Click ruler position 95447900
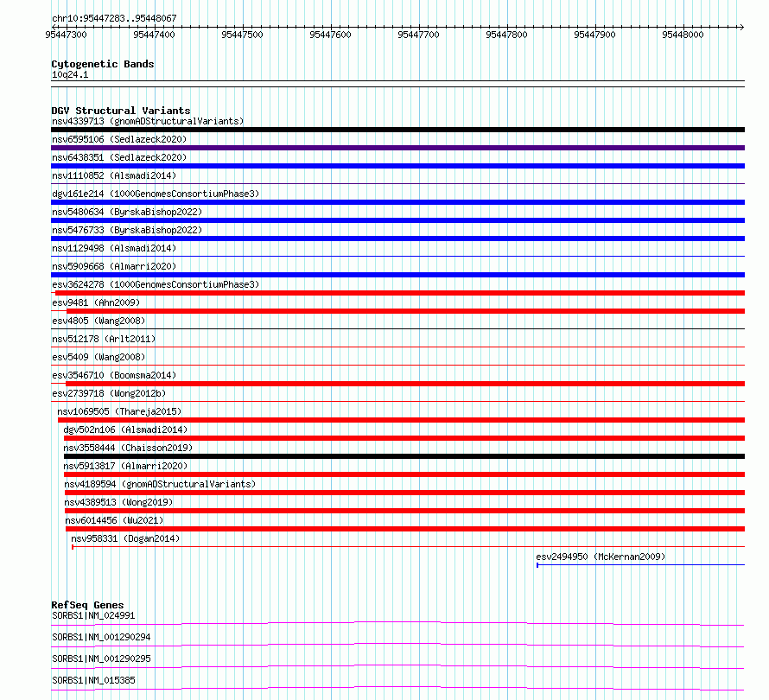The height and width of the screenshot is (700, 769). click(x=595, y=35)
